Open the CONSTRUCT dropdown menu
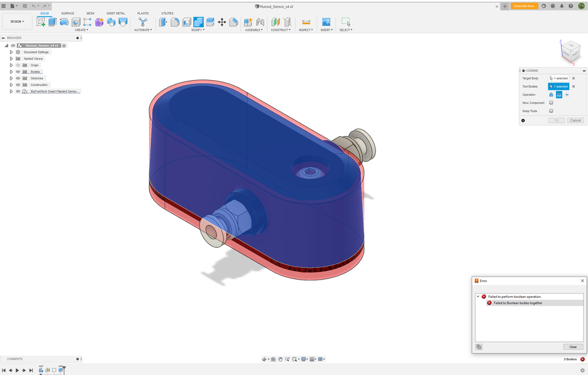588x375 pixels. pyautogui.click(x=281, y=30)
